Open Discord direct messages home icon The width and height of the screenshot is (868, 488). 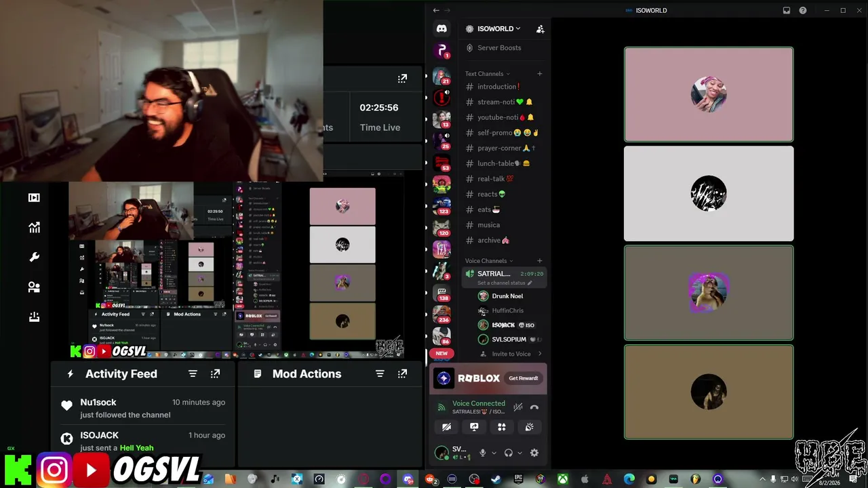coord(441,28)
